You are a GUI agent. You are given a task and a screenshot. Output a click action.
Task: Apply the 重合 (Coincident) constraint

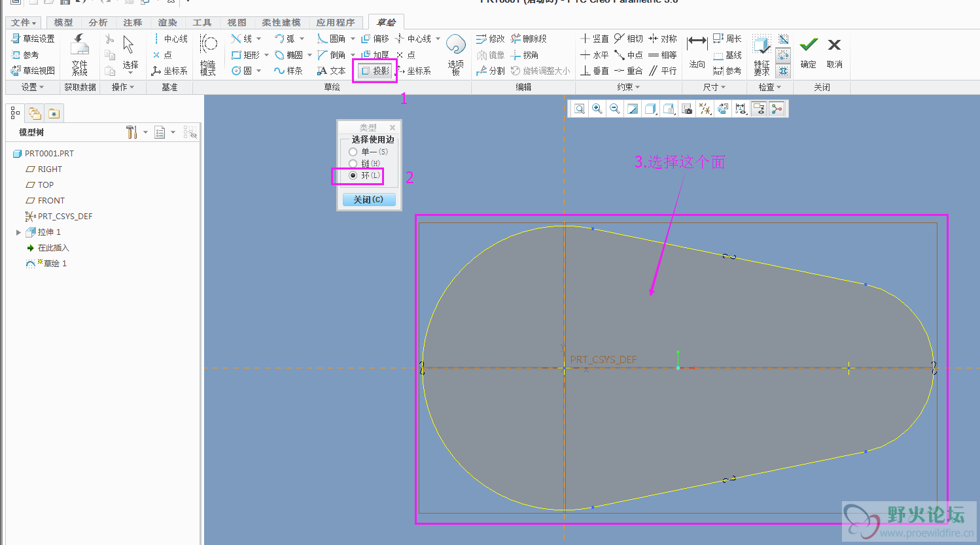tap(628, 71)
